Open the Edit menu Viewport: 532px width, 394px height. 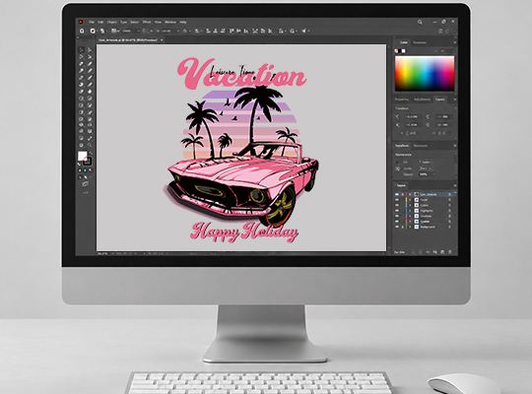tap(100, 22)
